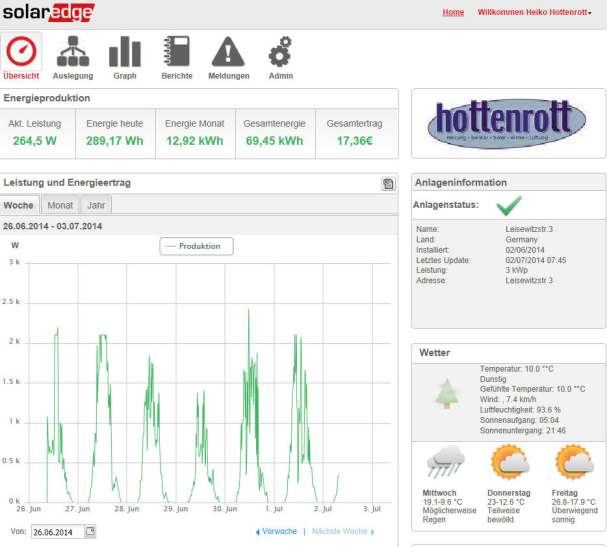Click the chart export icon
The width and height of the screenshot is (607, 547).
point(388,184)
